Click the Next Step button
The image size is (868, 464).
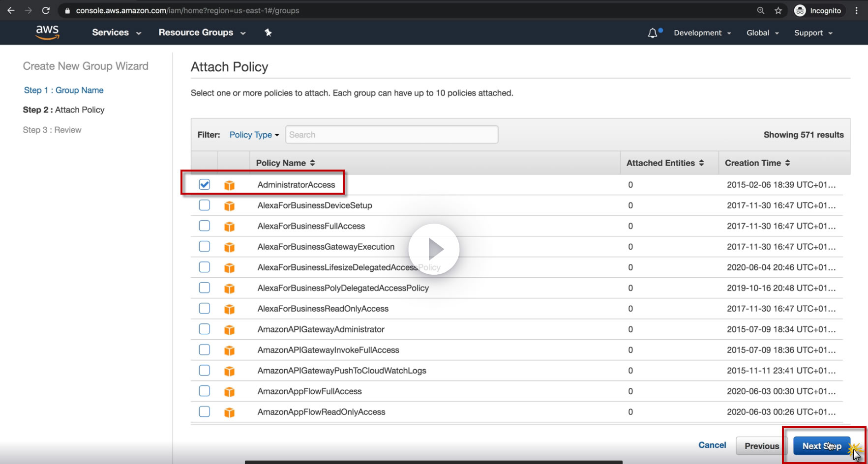[821, 446]
